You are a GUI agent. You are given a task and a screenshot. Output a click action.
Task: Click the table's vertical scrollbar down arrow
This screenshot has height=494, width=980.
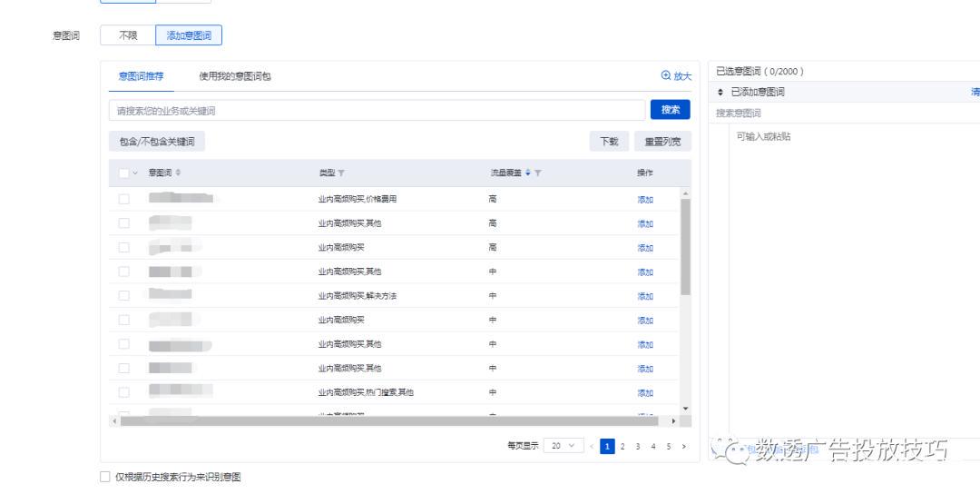click(685, 409)
